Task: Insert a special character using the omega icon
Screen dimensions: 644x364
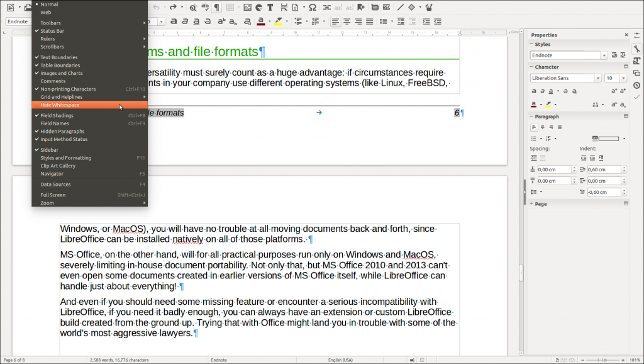Action: 312,7
